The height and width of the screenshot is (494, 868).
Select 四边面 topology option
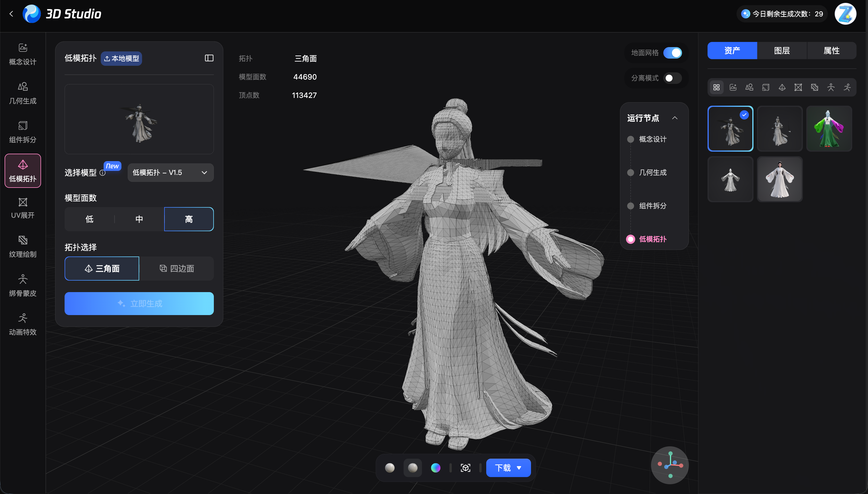[177, 268]
